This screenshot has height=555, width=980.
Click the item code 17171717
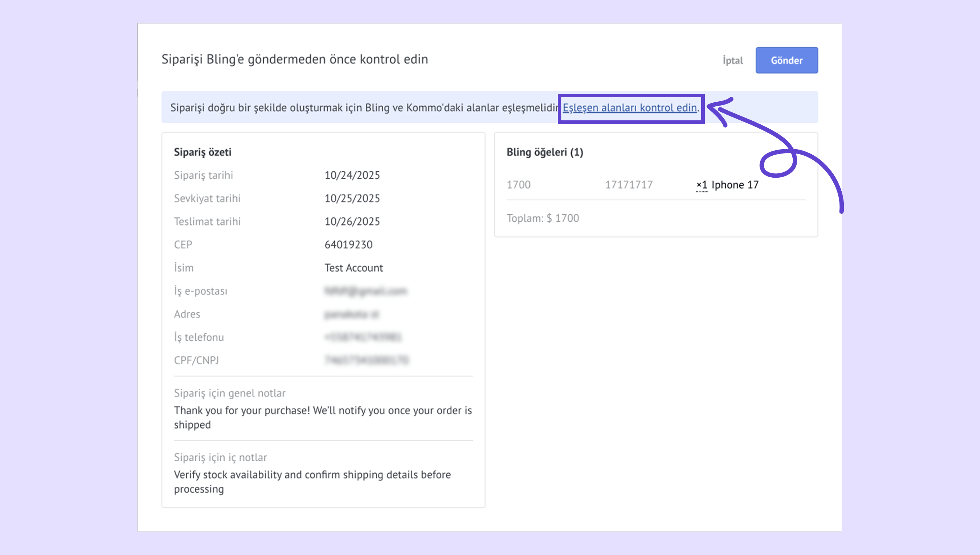[x=629, y=185]
